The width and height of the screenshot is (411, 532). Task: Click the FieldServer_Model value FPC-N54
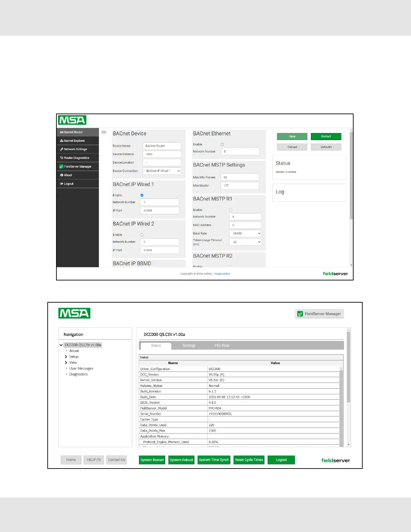[x=215, y=408]
